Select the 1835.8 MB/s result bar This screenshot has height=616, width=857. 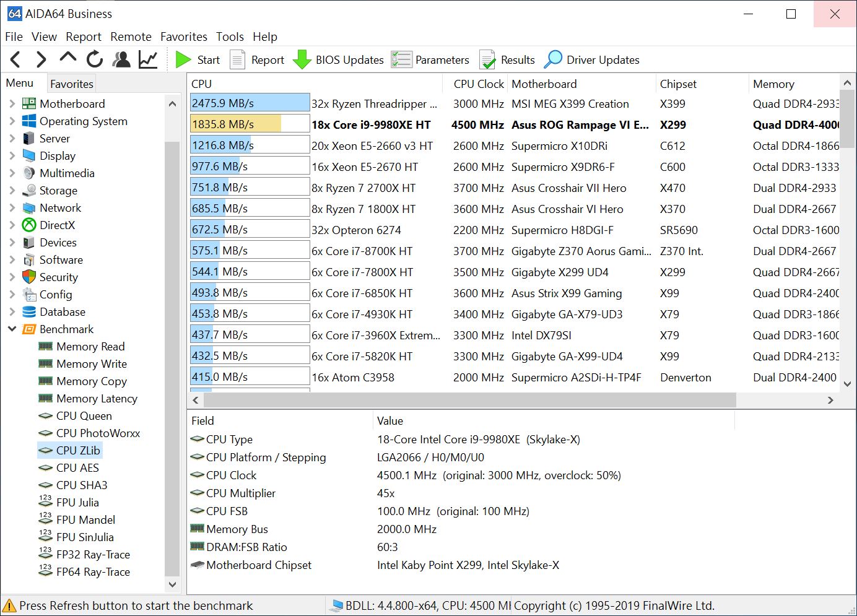(x=250, y=124)
